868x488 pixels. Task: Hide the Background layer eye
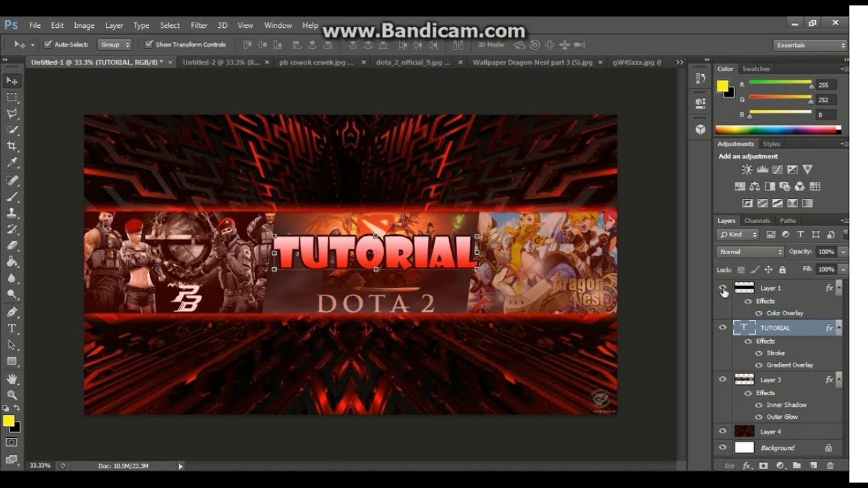coord(722,447)
